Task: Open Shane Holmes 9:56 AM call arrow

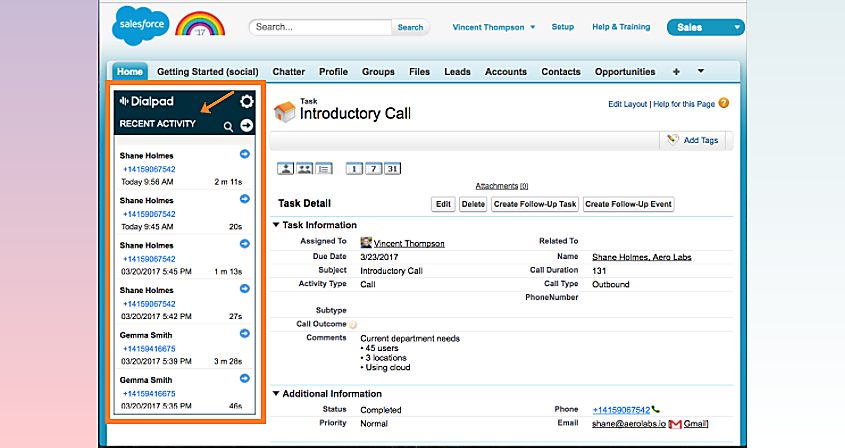Action: [x=245, y=154]
